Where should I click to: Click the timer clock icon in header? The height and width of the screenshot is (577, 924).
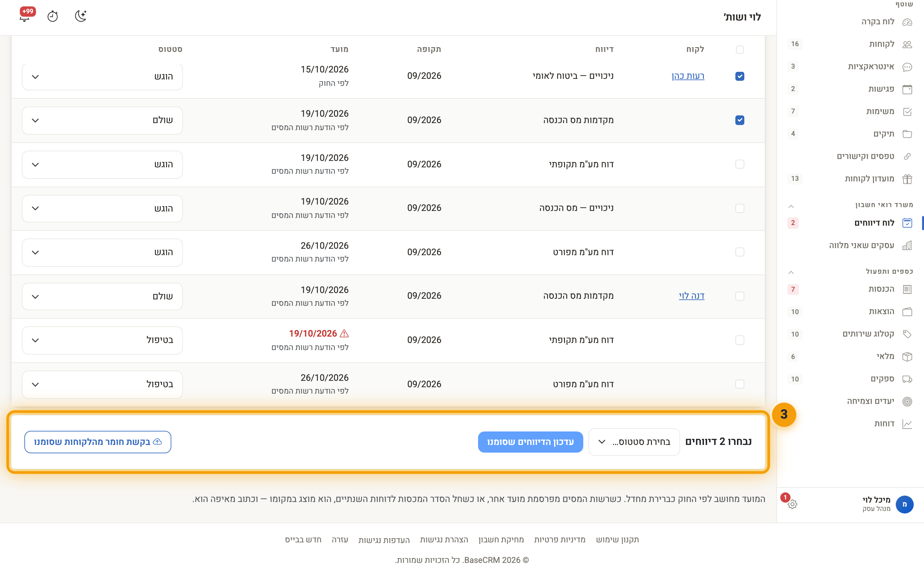pos(53,16)
